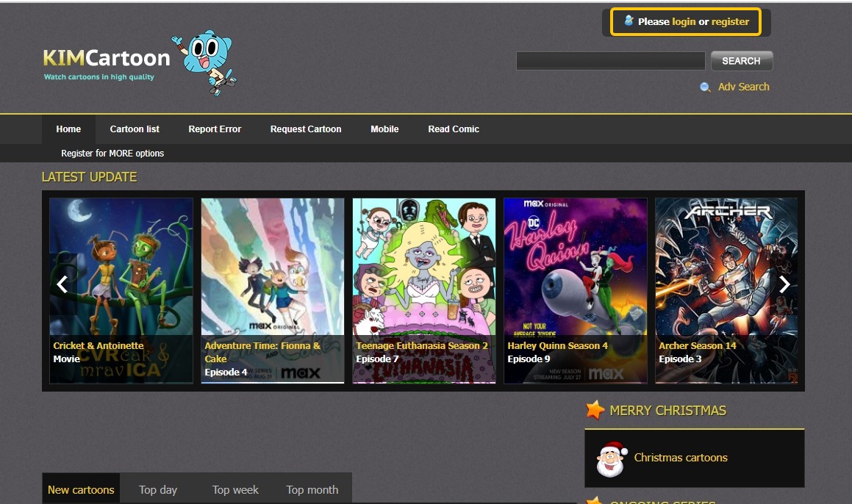
Task: Open Archer Season 14 poster
Action: pos(726,290)
